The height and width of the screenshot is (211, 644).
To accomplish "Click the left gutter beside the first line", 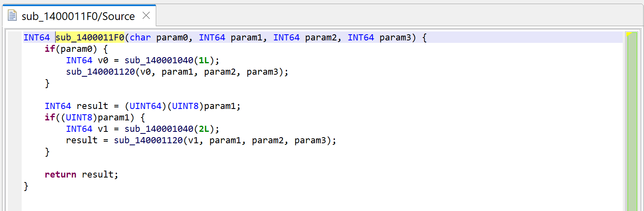I will tap(15, 38).
